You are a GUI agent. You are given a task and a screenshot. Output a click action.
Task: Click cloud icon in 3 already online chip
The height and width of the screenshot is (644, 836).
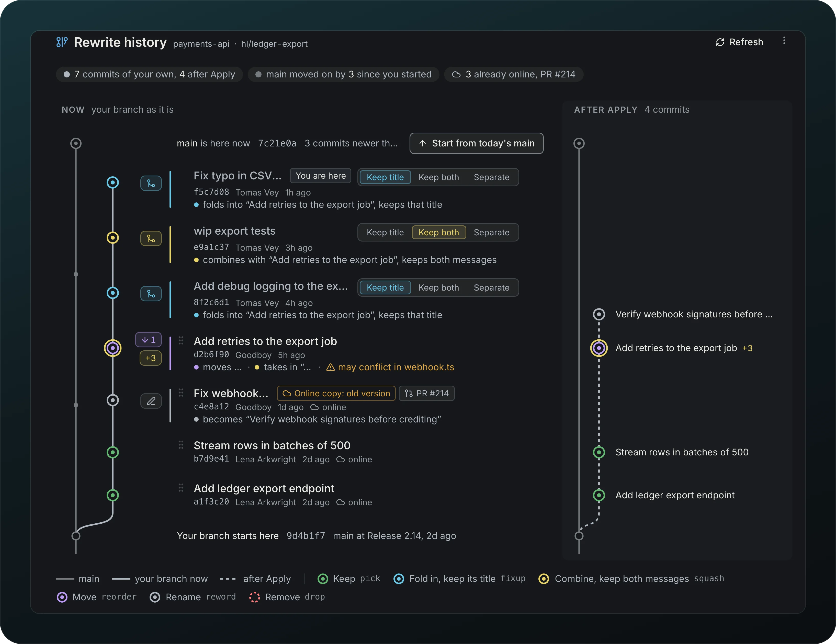[x=456, y=75]
